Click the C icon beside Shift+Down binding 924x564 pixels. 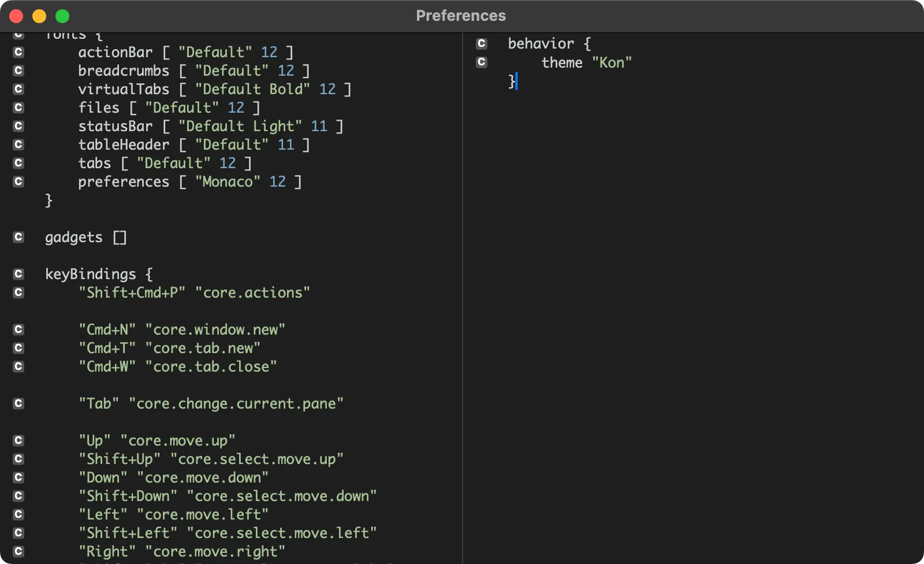click(18, 496)
